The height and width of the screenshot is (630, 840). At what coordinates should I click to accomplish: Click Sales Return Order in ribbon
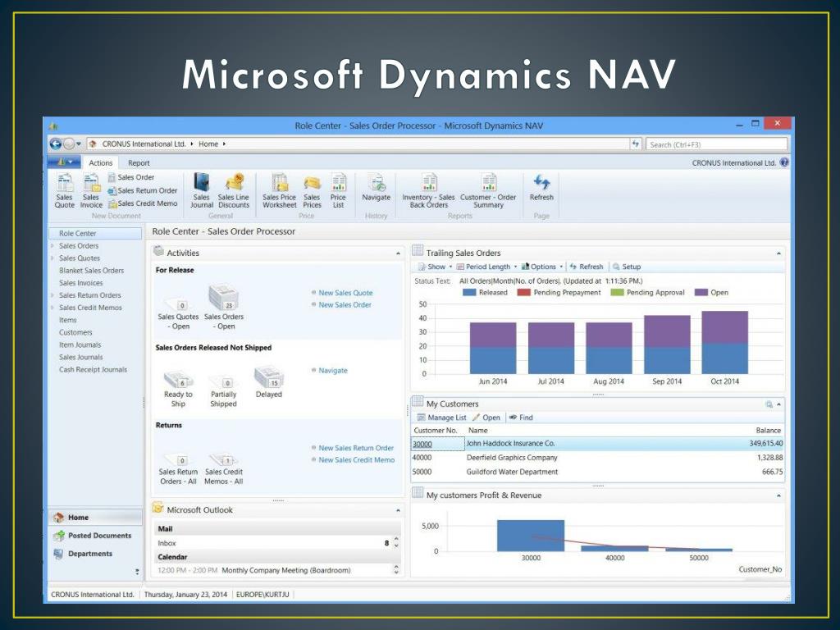[x=142, y=190]
